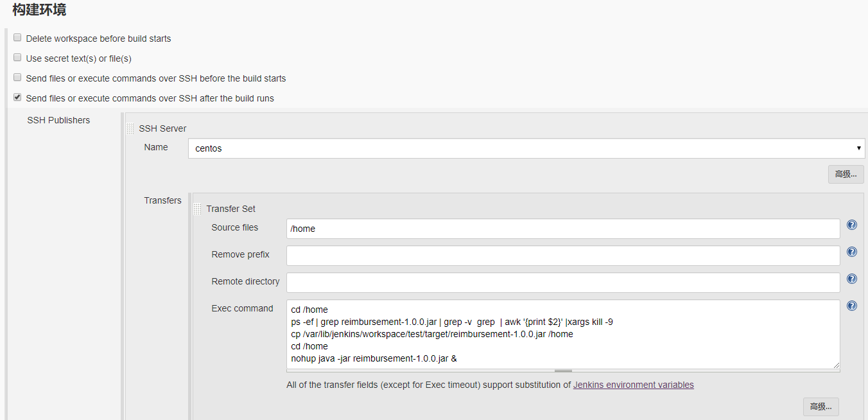
Task: Click the Transfer Set drag handle
Action: (198, 209)
